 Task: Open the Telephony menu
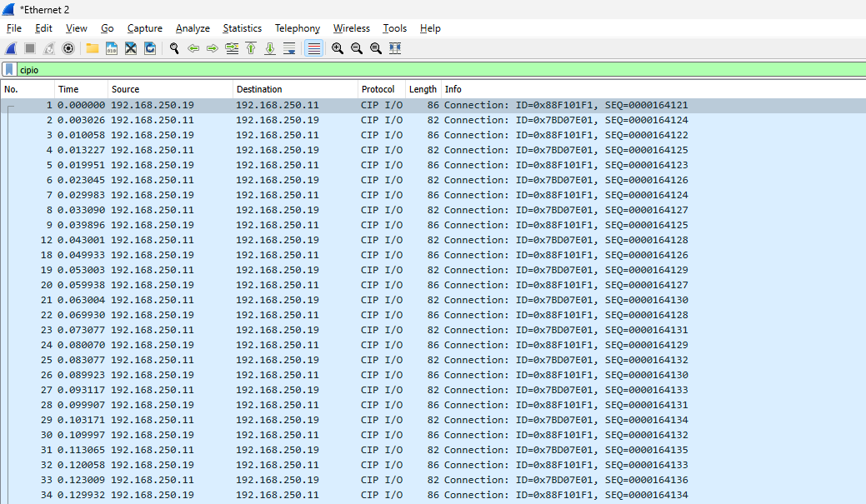point(297,28)
